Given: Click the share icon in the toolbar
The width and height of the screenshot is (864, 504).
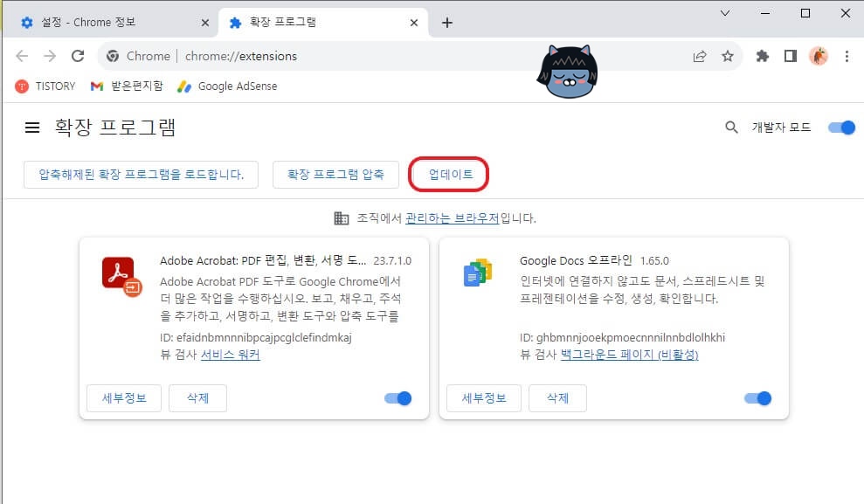Looking at the screenshot, I should (x=700, y=55).
